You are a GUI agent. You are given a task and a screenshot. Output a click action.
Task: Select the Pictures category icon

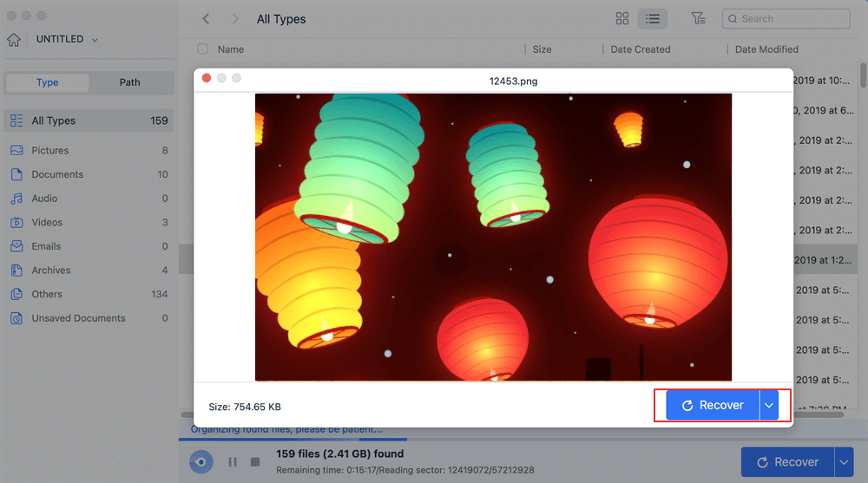(x=16, y=150)
